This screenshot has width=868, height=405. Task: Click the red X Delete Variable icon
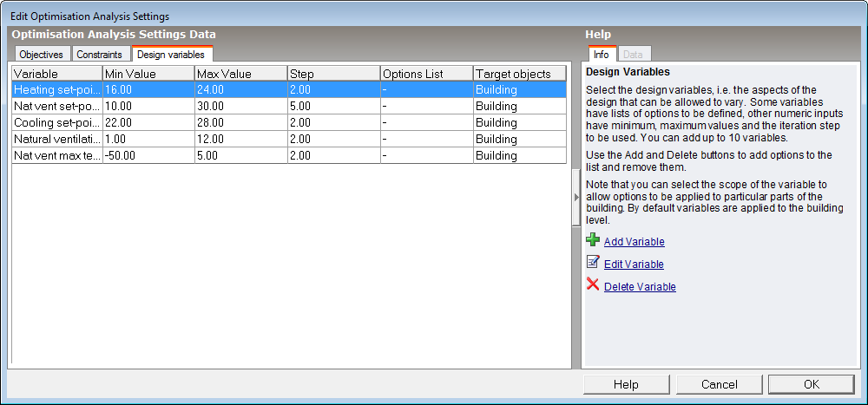pos(593,284)
